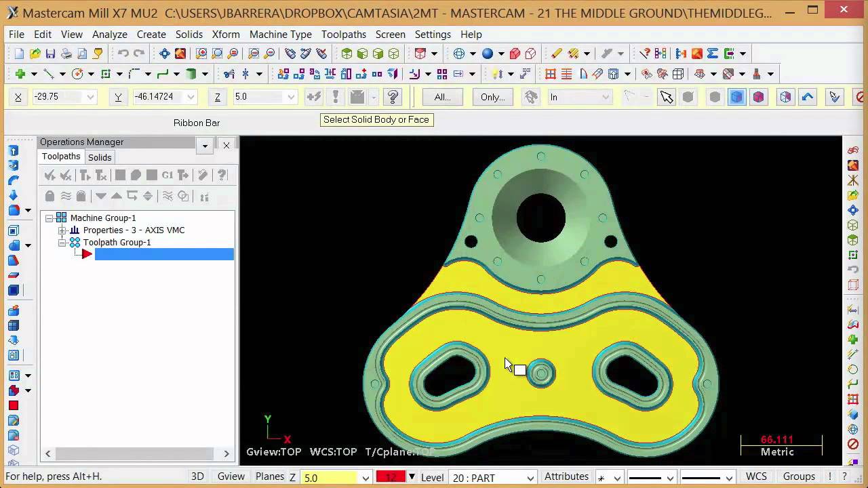
Task: Toggle 3D construction mode in status bar
Action: coord(197,476)
